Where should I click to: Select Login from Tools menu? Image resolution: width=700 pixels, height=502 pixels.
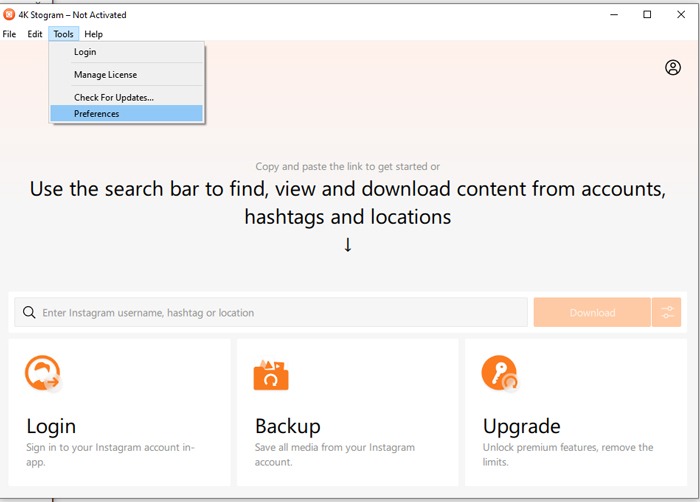(x=85, y=52)
